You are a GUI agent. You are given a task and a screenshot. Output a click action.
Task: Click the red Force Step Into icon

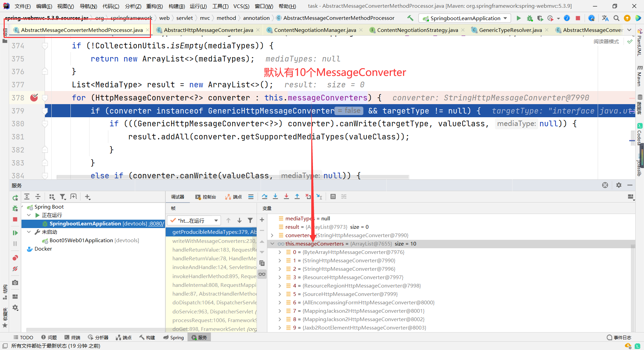286,197
